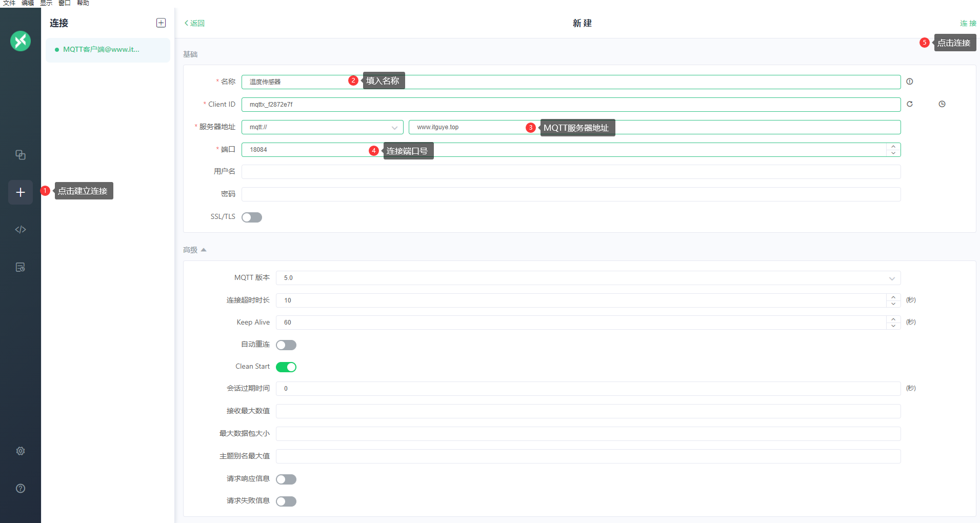Click the server host www.itguye.top field
Screen dimensions: 980x523
pyautogui.click(x=655, y=127)
